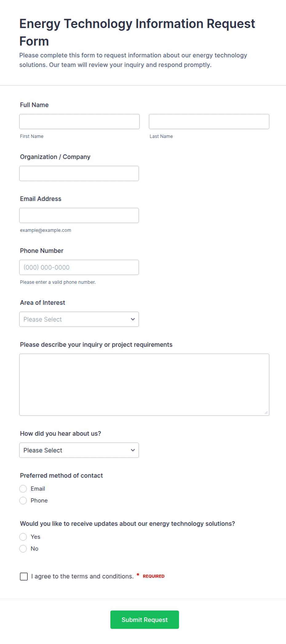Click inside the inquiry description textarea

(x=144, y=385)
